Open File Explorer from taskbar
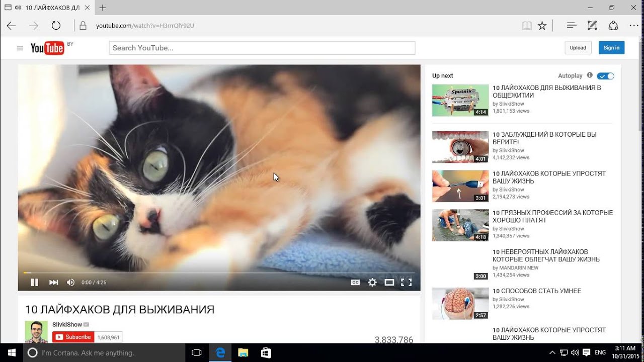This screenshot has width=644, height=362. click(243, 352)
